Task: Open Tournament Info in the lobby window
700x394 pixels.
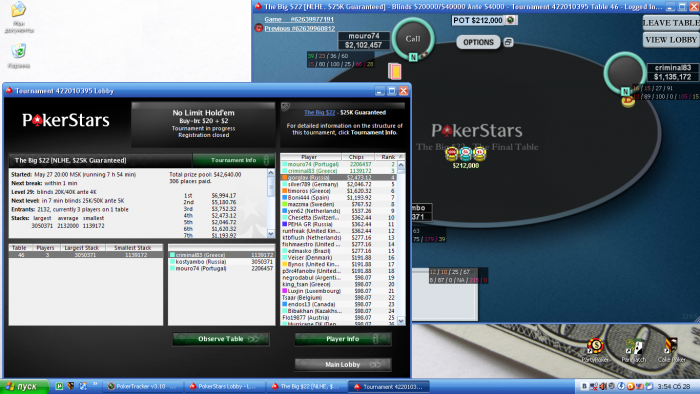Action: 233,160
